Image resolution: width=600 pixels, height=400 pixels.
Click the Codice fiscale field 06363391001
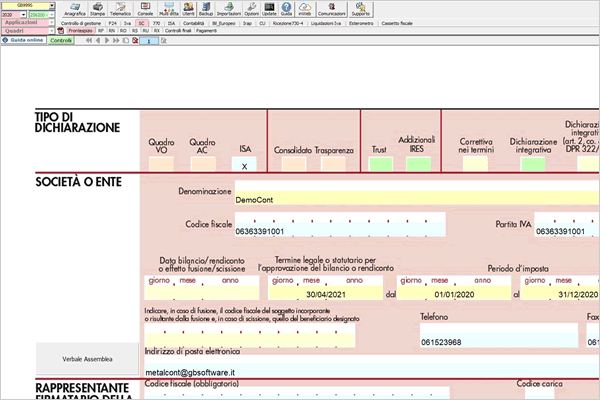tap(340, 231)
